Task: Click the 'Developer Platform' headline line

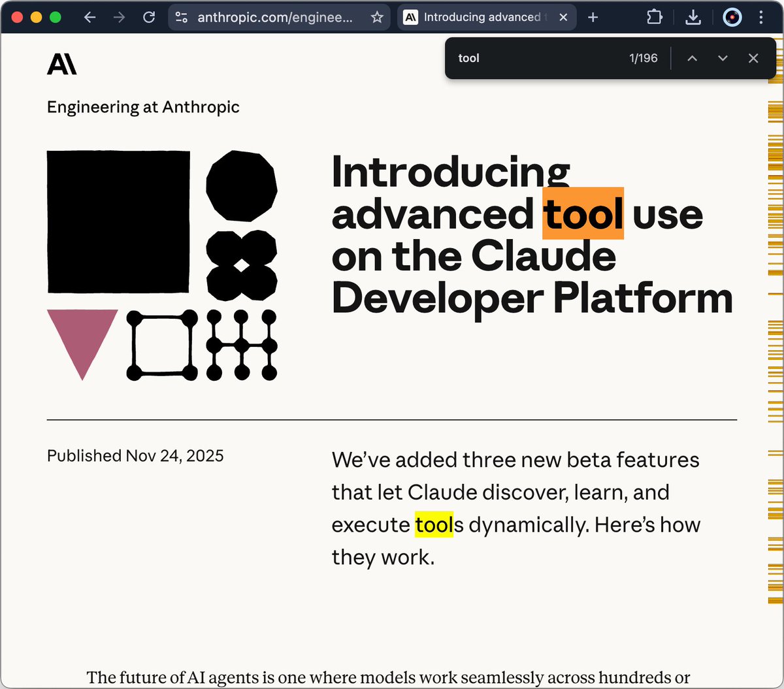Action: pos(532,298)
